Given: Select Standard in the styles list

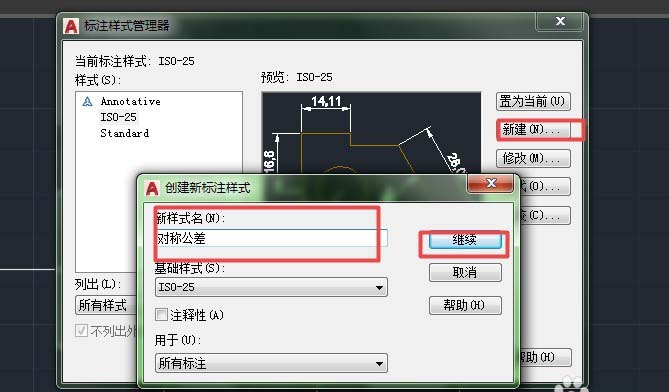Looking at the screenshot, I should 125,133.
